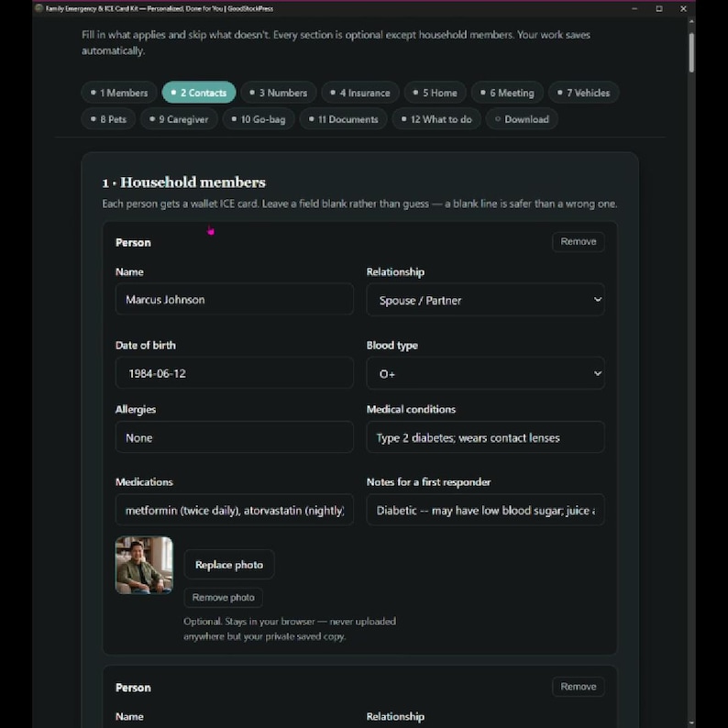The image size is (728, 728).
Task: Edit the Medications field with metformin
Action: 234,510
